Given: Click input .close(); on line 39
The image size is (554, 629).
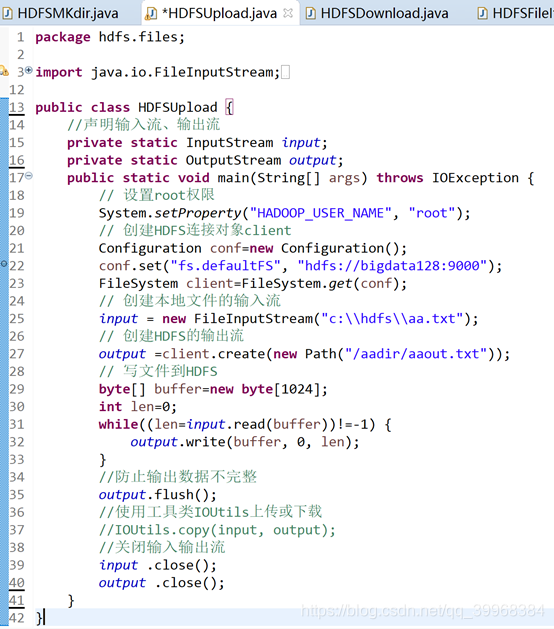Looking at the screenshot, I should (x=158, y=565).
